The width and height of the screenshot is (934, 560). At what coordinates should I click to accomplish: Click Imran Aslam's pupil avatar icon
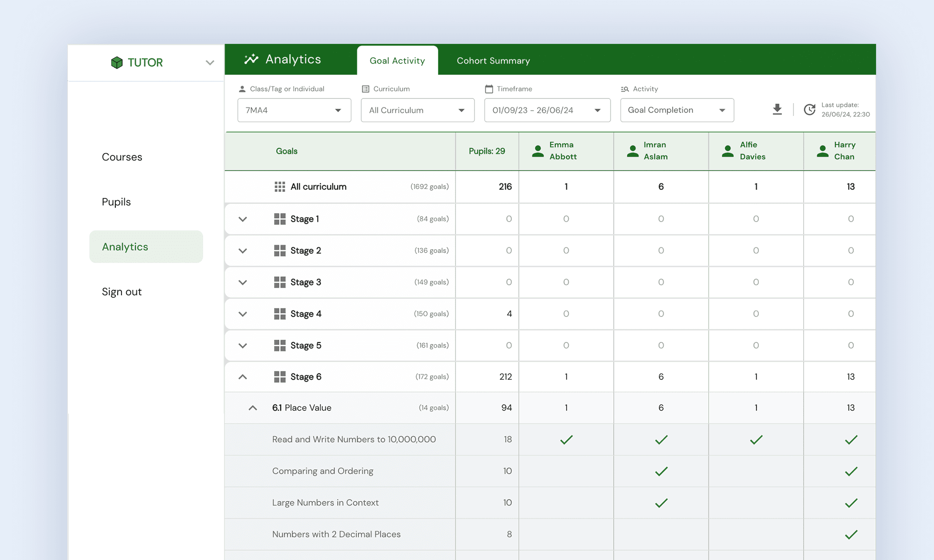633,151
